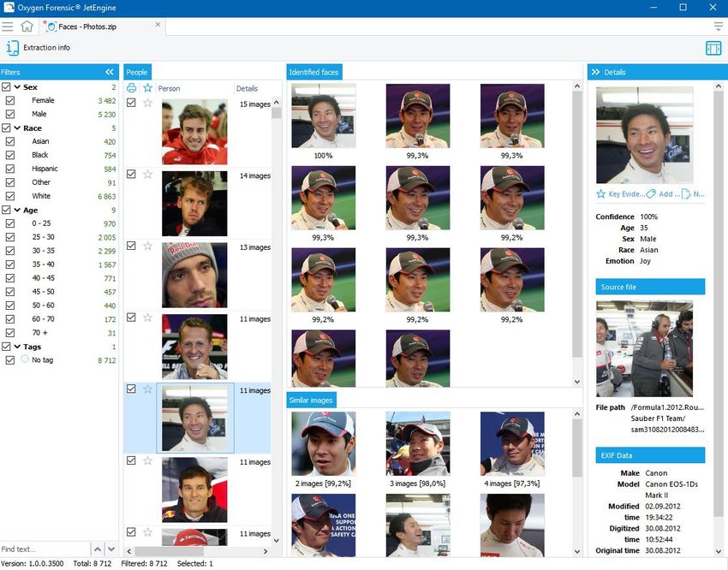Star the selected person row in People
Image resolution: width=728 pixels, height=570 pixels.
[147, 389]
